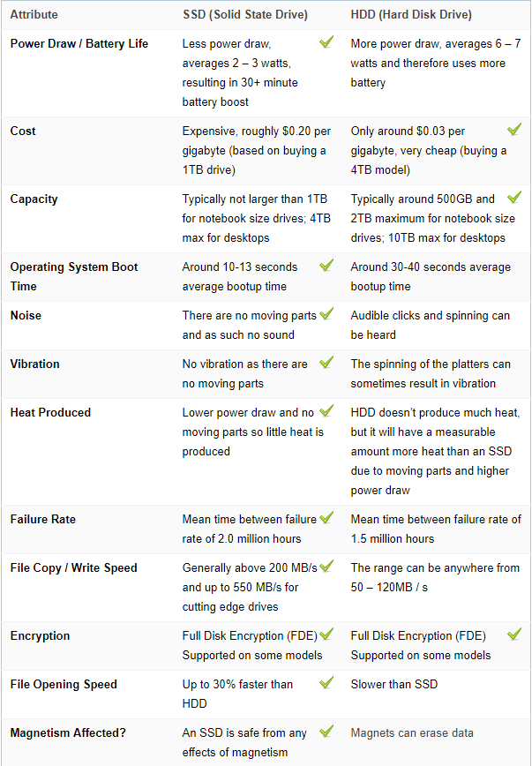Image resolution: width=532 pixels, height=766 pixels.
Task: Click the SSD Failure Rate checkmark
Action: pos(326,517)
